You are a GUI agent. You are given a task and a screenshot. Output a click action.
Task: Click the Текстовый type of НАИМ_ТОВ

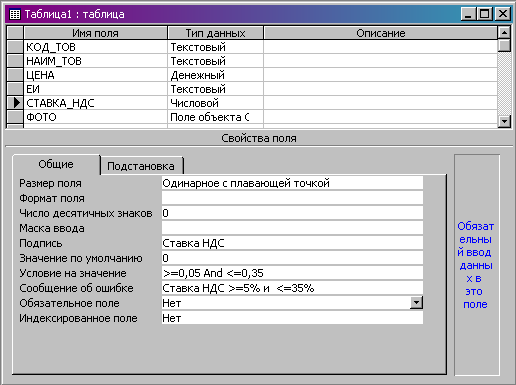click(x=215, y=61)
